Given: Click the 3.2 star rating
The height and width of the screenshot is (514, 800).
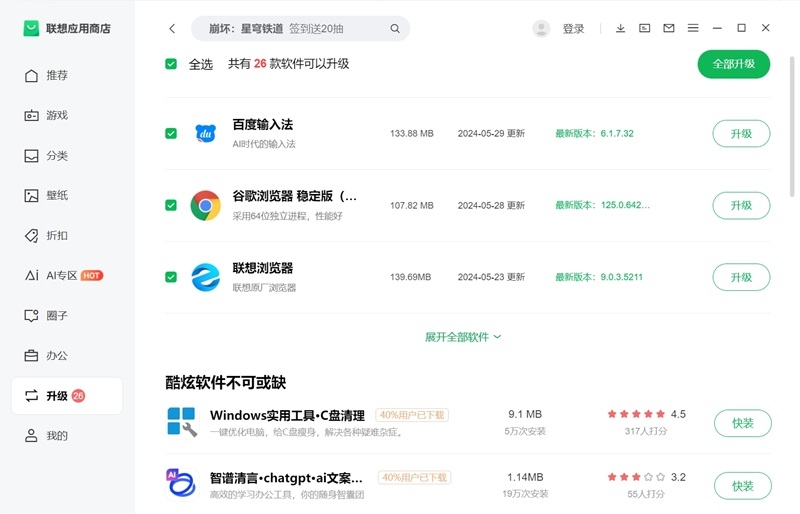Looking at the screenshot, I should click(646, 477).
